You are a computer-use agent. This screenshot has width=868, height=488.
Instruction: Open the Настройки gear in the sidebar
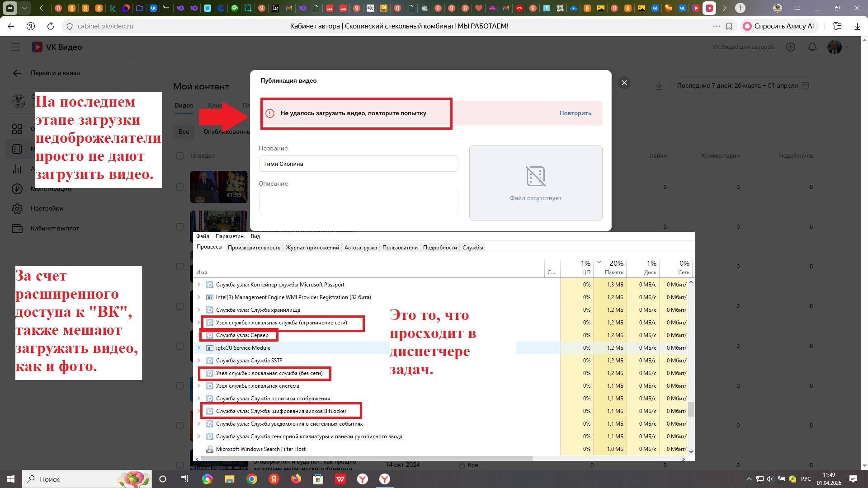click(x=17, y=209)
